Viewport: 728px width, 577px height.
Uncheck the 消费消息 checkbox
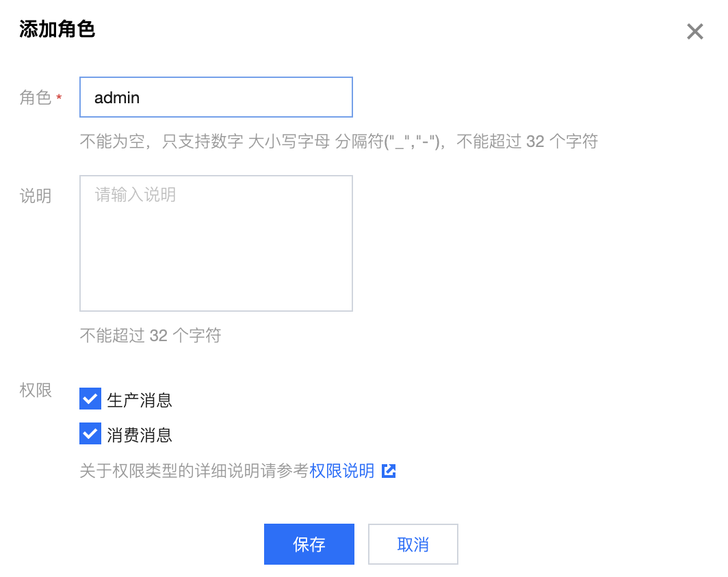90,433
